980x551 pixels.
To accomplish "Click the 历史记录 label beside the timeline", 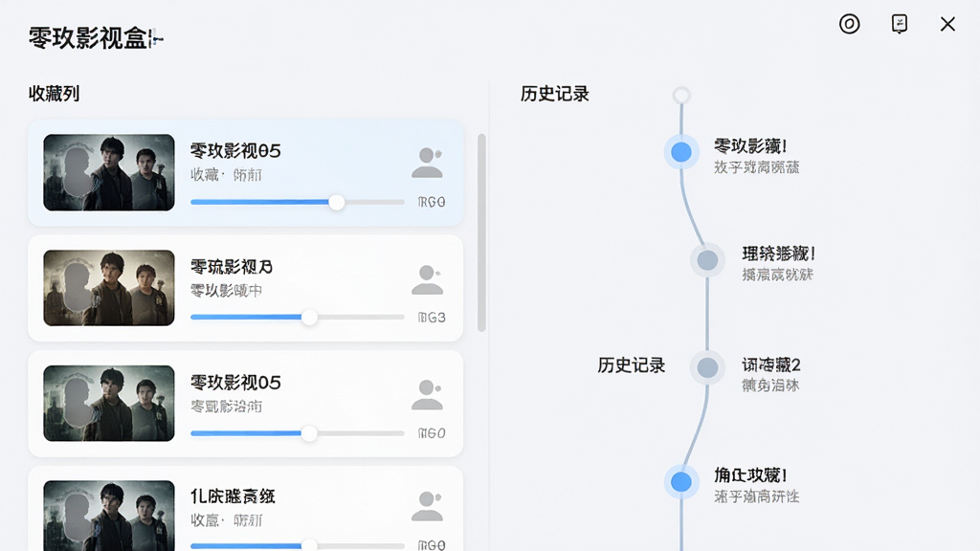I will tap(632, 365).
